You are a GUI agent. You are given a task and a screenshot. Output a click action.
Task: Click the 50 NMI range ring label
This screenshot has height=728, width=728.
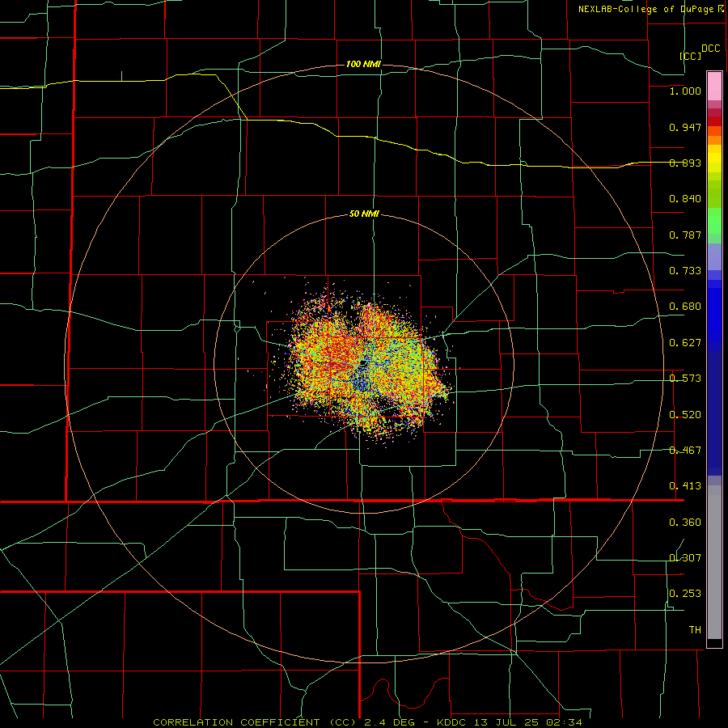pyautogui.click(x=364, y=214)
